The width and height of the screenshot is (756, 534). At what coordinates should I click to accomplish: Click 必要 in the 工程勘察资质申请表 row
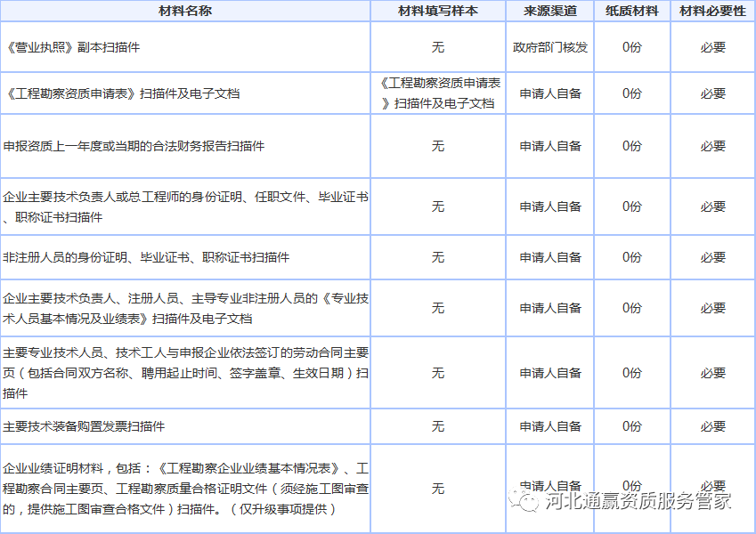click(x=712, y=93)
